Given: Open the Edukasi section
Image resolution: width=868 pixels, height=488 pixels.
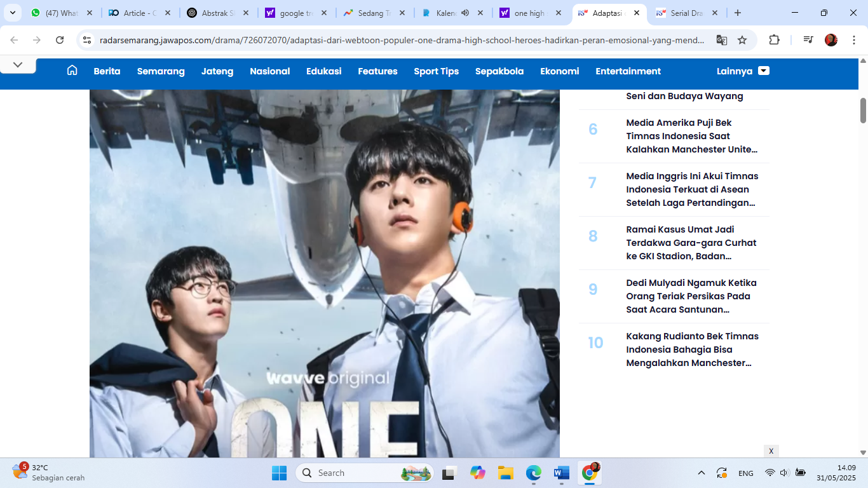Looking at the screenshot, I should tap(324, 71).
